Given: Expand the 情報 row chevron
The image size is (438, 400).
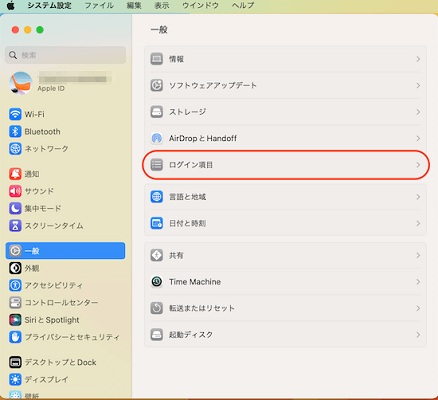Looking at the screenshot, I should click(418, 59).
